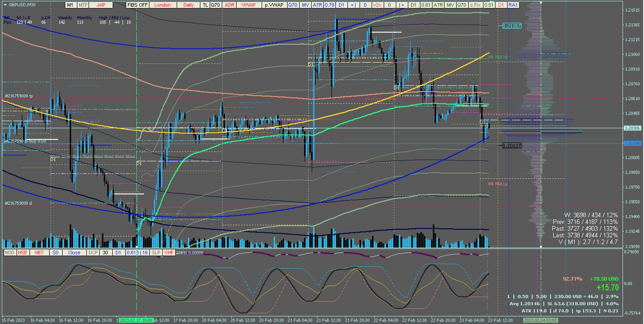
Task: Select the Daily button in top toolbar
Action: click(x=188, y=5)
